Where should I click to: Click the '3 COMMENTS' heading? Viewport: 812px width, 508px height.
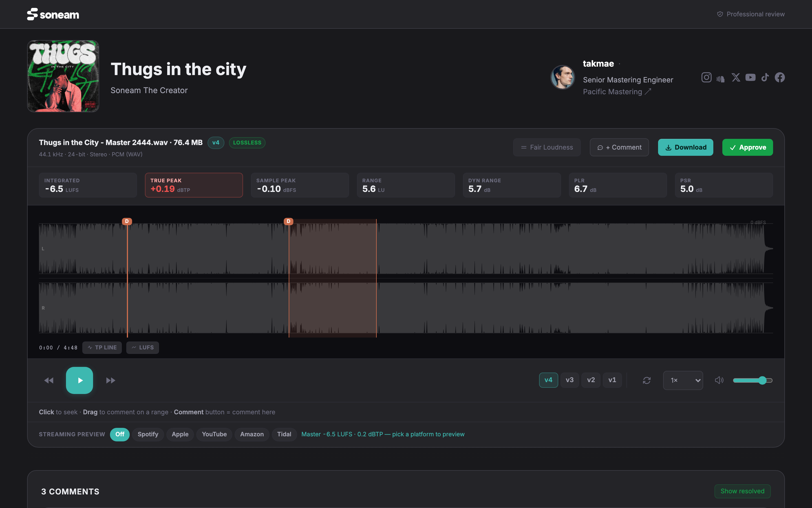(70, 492)
